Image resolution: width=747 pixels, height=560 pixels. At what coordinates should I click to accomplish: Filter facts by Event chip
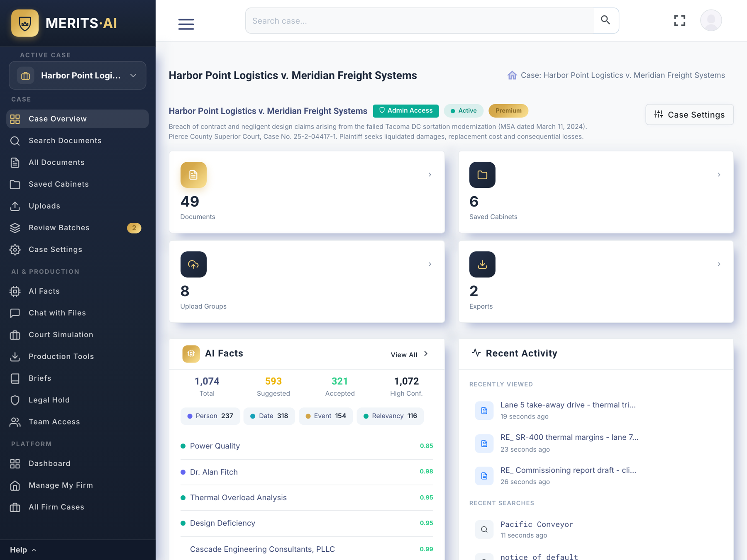click(325, 416)
